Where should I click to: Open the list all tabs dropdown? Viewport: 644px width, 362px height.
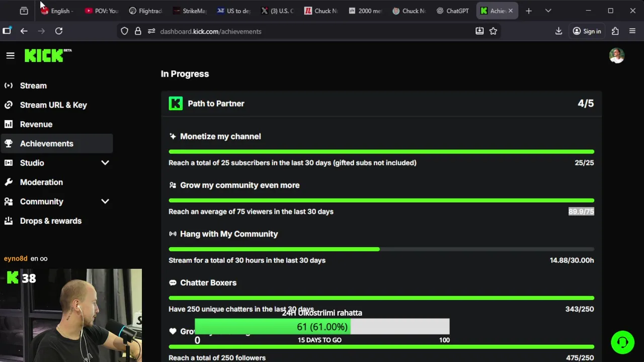548,11
